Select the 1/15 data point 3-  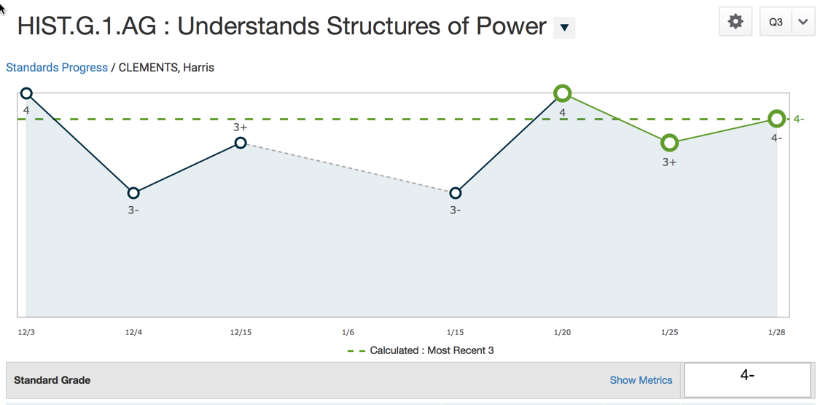tap(455, 193)
